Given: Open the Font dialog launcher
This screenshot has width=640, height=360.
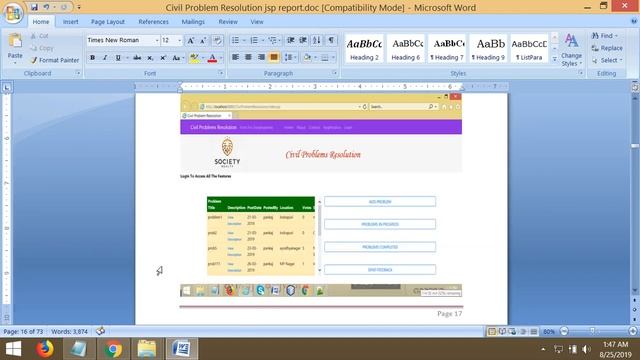Looking at the screenshot, I should (x=221, y=73).
